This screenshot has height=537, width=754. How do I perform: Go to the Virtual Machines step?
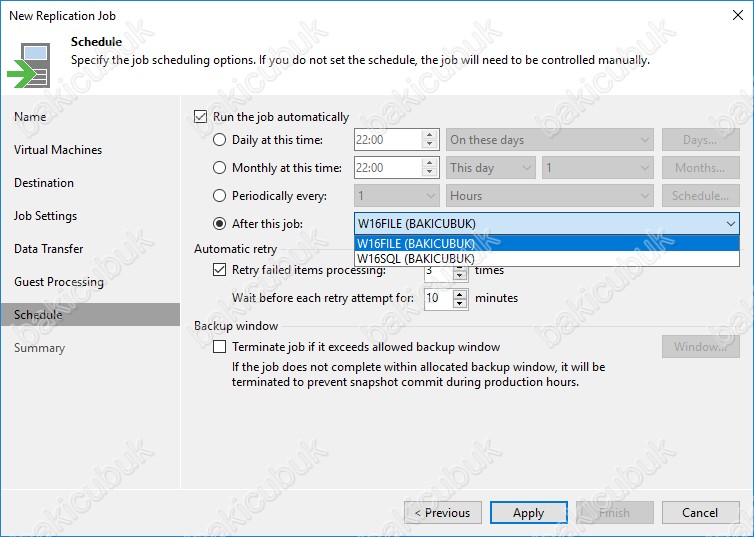58,150
